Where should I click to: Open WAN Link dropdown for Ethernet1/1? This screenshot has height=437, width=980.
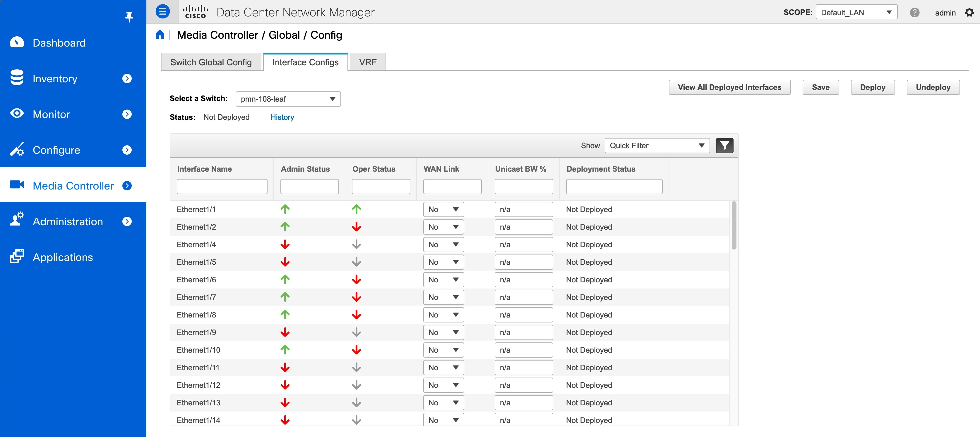pyautogui.click(x=443, y=209)
